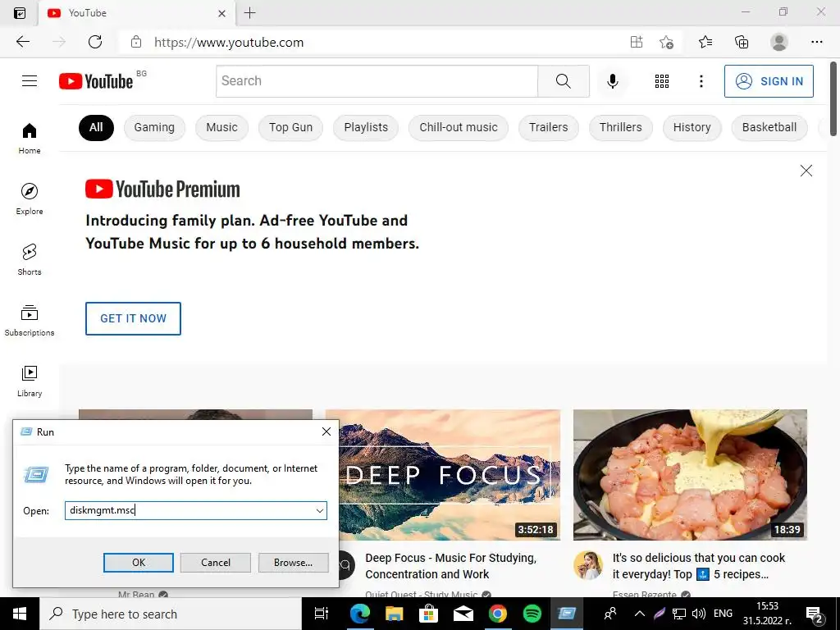
Task: Open Google Chrome from the taskbar
Action: point(497,614)
